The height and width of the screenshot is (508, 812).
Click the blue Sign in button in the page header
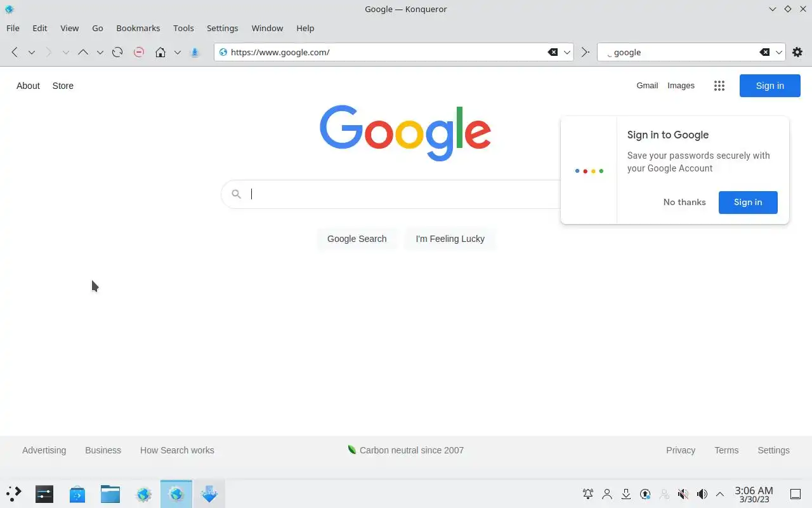tap(769, 86)
